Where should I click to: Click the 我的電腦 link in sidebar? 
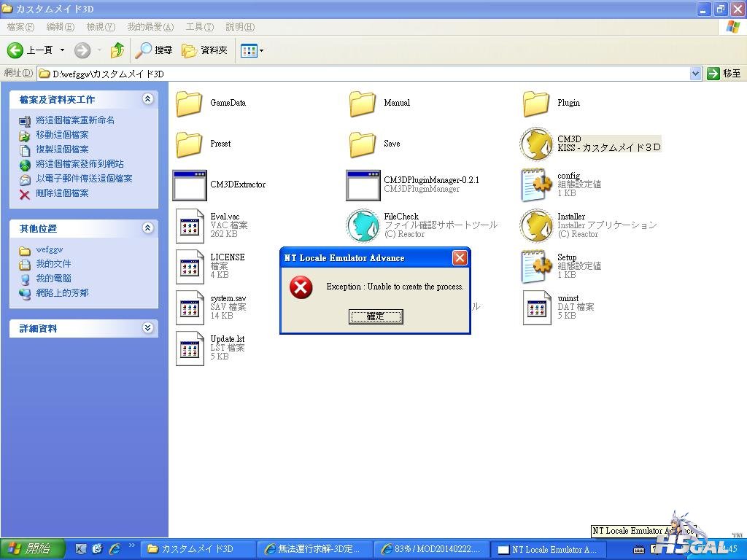53,279
